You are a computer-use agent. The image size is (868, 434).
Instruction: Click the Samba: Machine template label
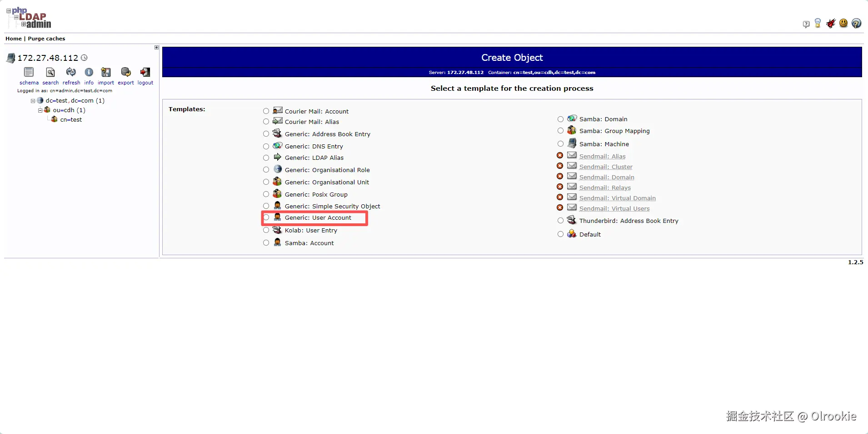point(604,144)
